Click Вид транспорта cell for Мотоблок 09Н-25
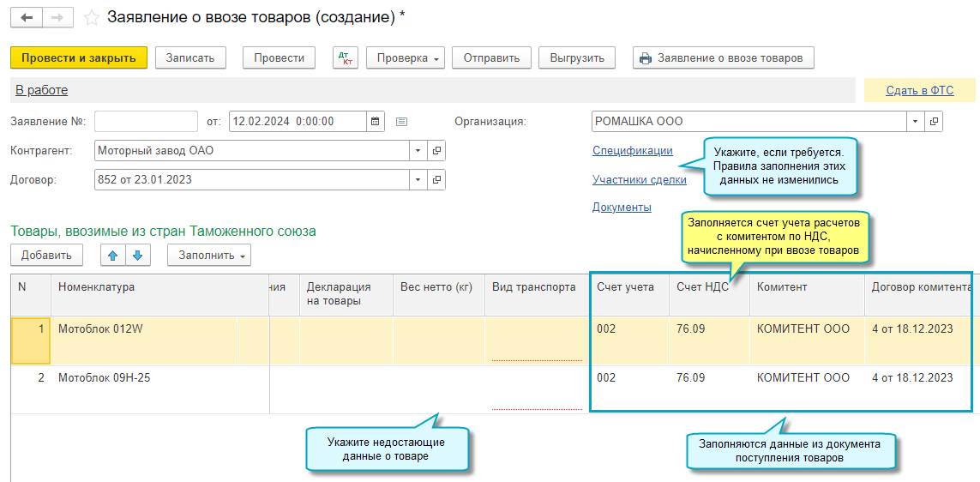The image size is (980, 482). point(536,389)
